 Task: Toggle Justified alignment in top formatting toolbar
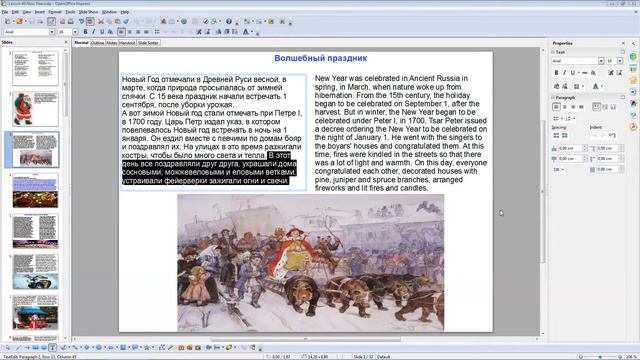[x=146, y=32]
